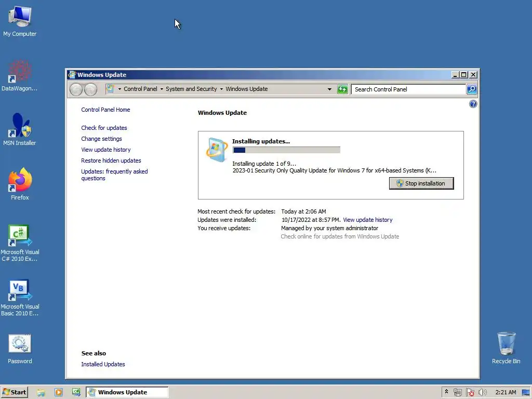Select System and Security breadcrumb
Screen dimensions: 532x399
[x=191, y=89]
